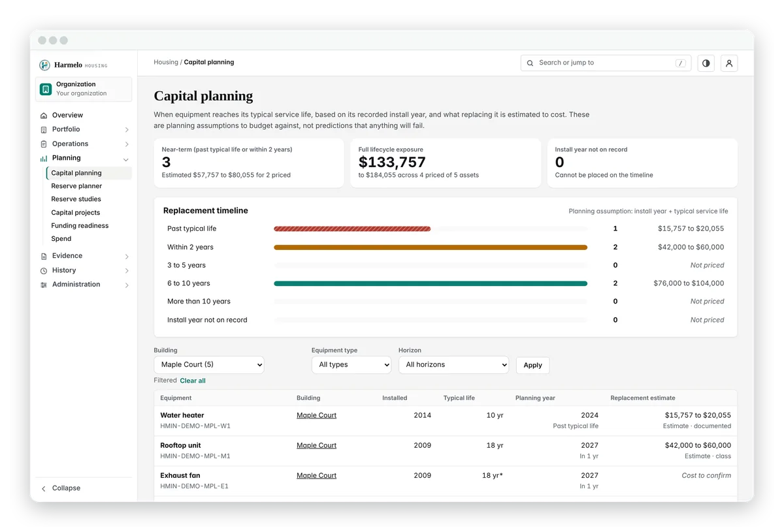Click the Typical life column header
This screenshot has width=784, height=532.
tap(459, 398)
